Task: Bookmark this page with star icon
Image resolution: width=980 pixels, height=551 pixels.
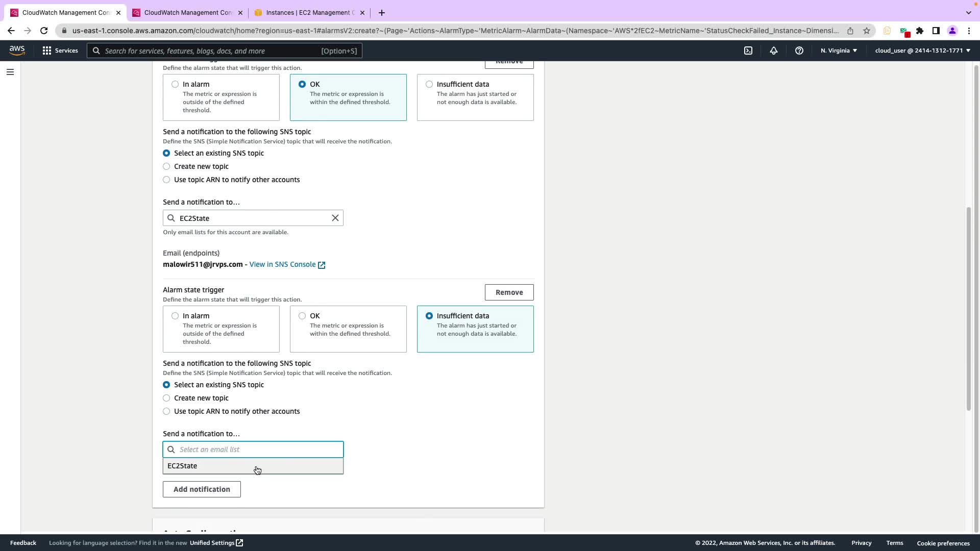Action: click(867, 31)
